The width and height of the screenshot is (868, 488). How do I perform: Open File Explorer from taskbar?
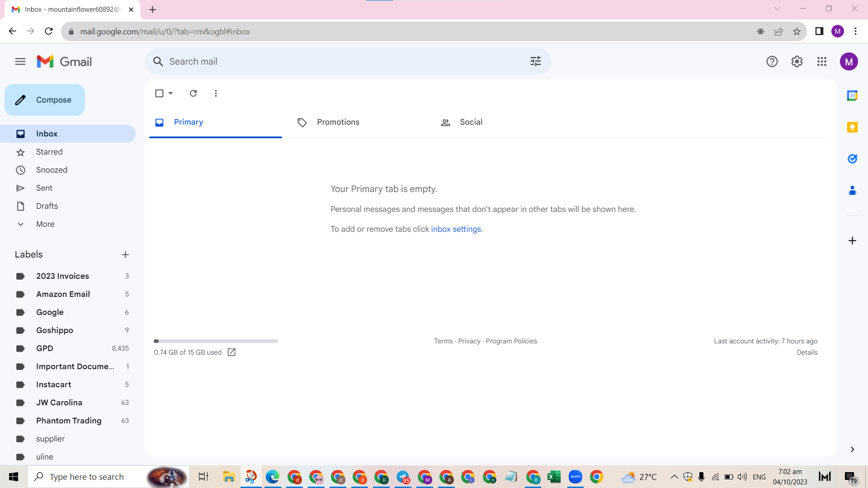pos(229,477)
